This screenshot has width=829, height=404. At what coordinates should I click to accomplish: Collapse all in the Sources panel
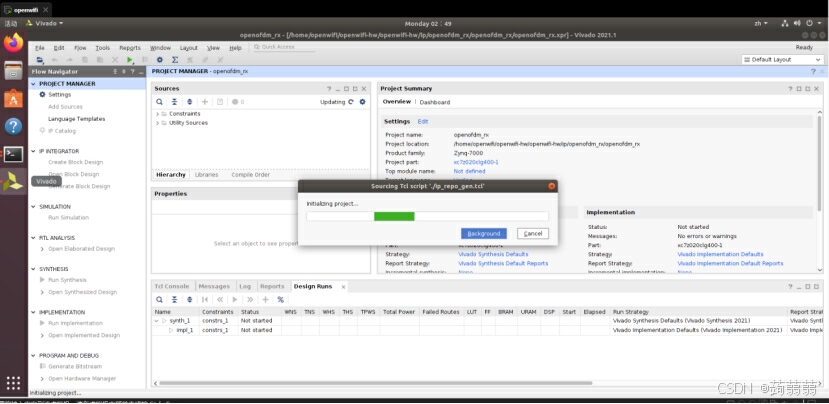tap(174, 102)
